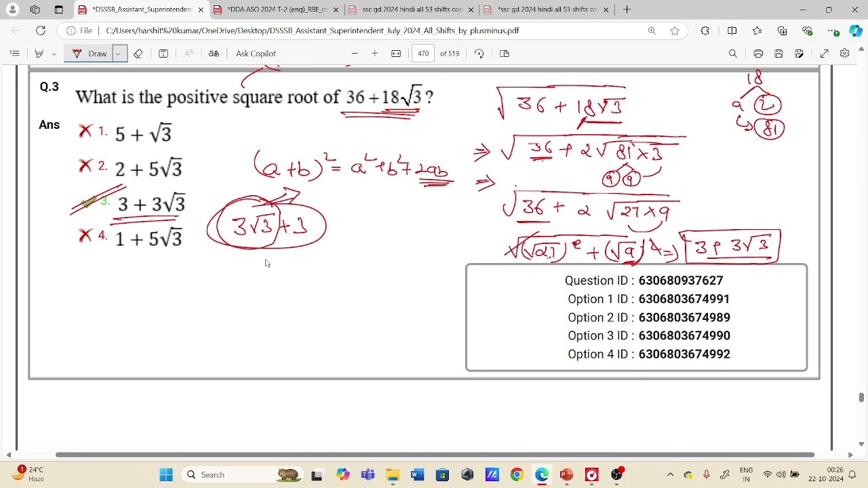Select the Erase tool

pos(138,54)
